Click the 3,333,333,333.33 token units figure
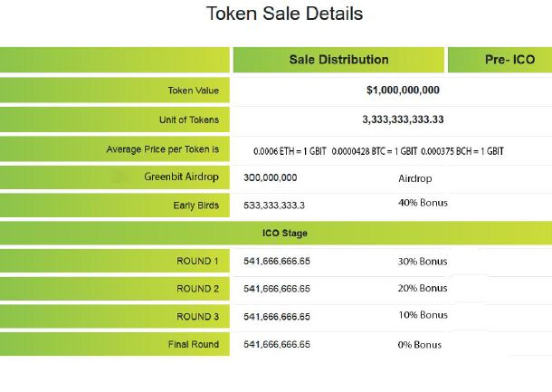Screen dimensions: 552x392 pyautogui.click(x=403, y=120)
